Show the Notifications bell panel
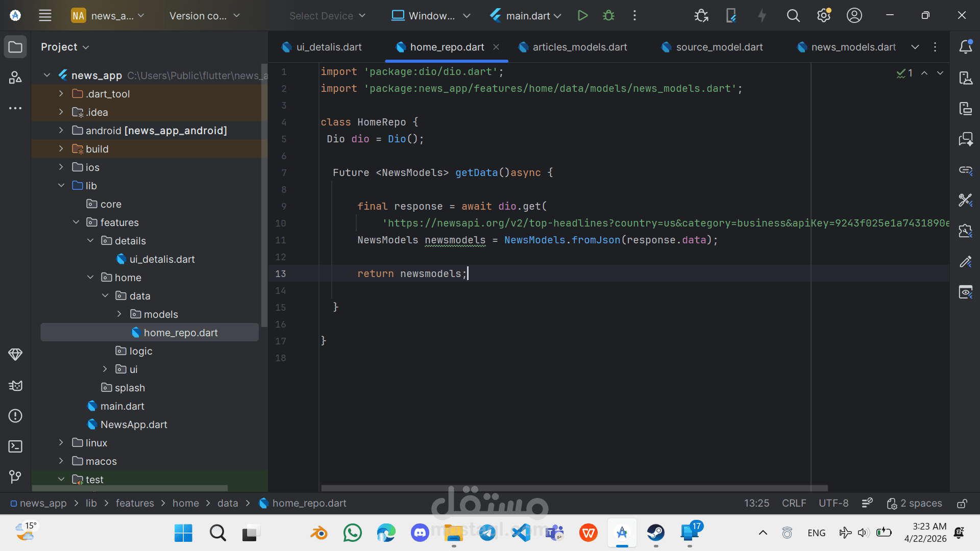Viewport: 980px width, 551px height. 965,47
